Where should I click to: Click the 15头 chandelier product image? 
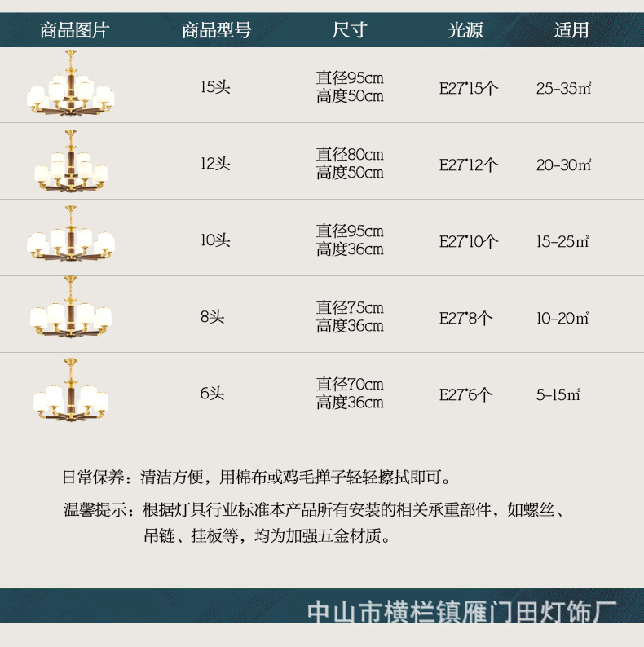pos(71,82)
